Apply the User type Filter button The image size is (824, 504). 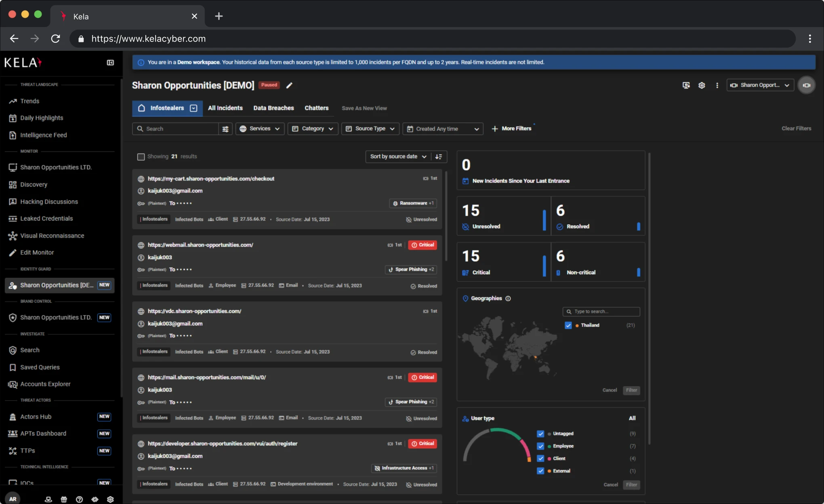click(631, 485)
